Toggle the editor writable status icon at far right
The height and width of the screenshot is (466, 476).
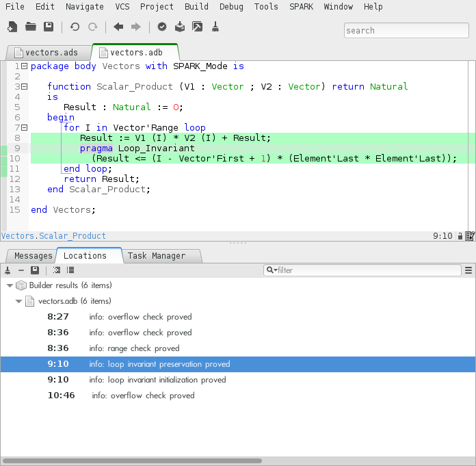[470, 236]
